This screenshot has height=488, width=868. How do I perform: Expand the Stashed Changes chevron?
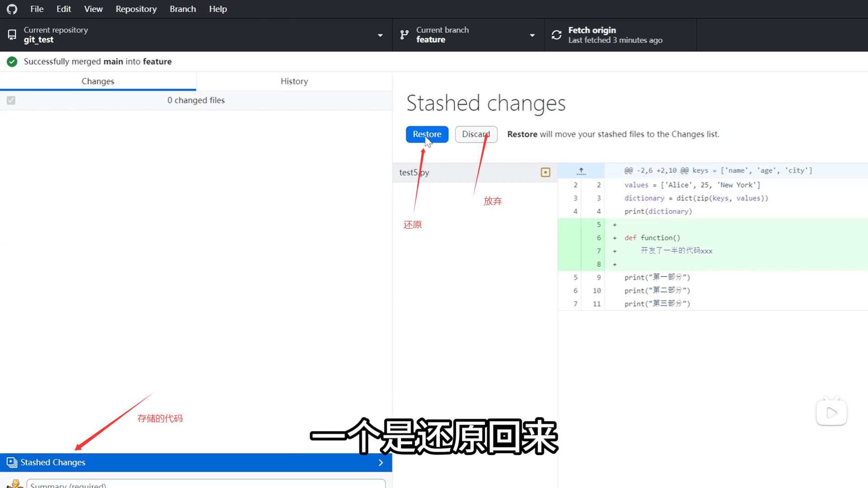tap(381, 462)
